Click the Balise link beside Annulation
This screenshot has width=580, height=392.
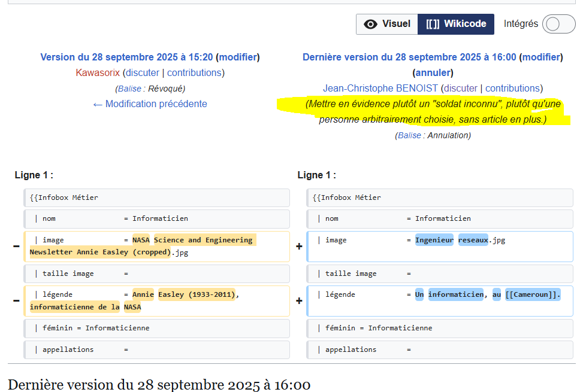pyautogui.click(x=409, y=135)
